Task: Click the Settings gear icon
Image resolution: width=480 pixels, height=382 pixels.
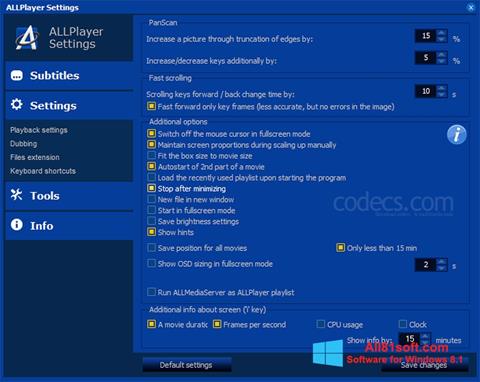Action: click(x=17, y=105)
